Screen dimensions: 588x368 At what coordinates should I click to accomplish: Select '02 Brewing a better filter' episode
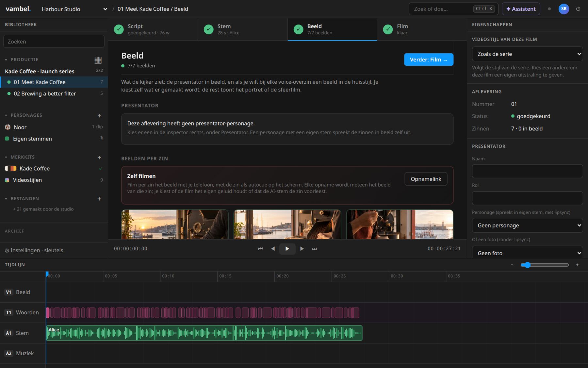click(x=54, y=93)
